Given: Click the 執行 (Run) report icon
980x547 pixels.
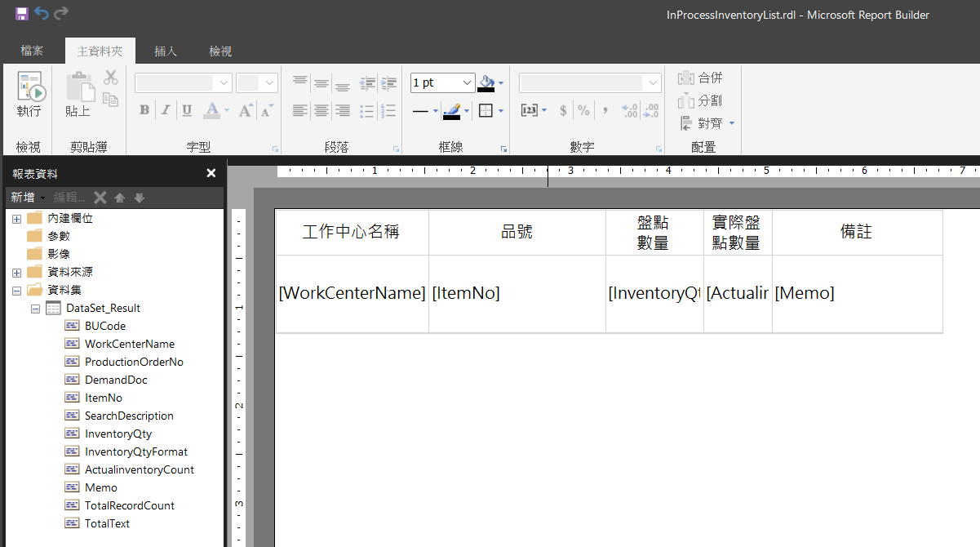Looking at the screenshot, I should tap(29, 87).
